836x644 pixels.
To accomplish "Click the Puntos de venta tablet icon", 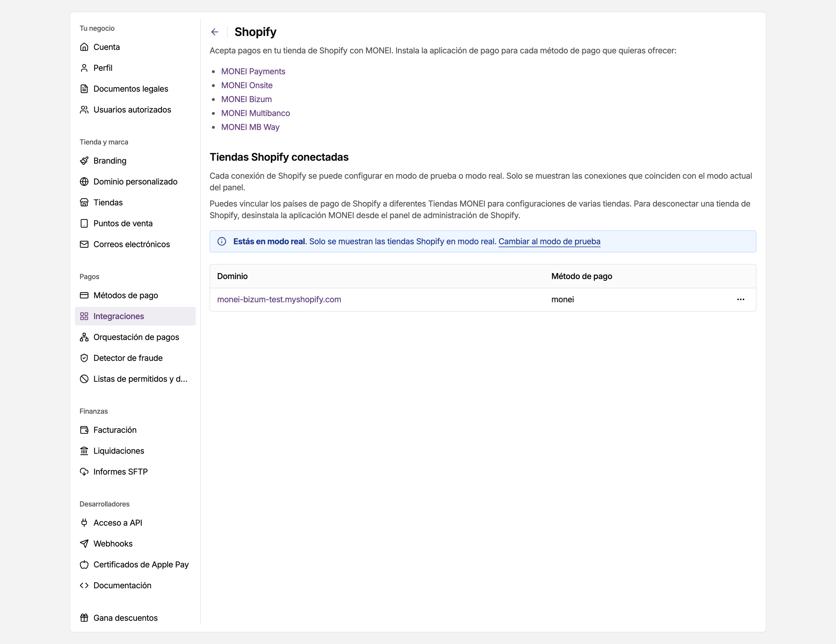I will pos(84,223).
